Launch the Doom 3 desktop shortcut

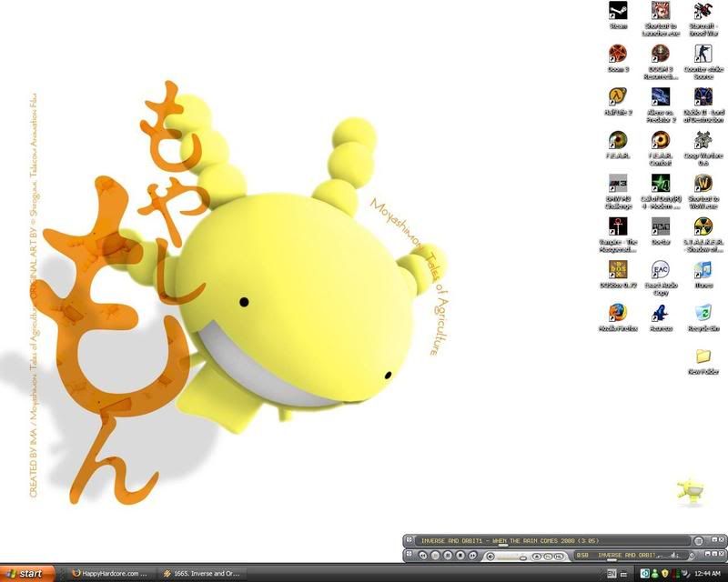(x=618, y=55)
